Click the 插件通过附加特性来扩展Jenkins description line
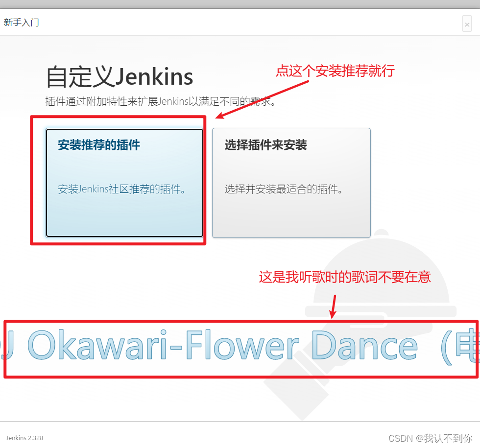The image size is (480, 448). (x=161, y=101)
